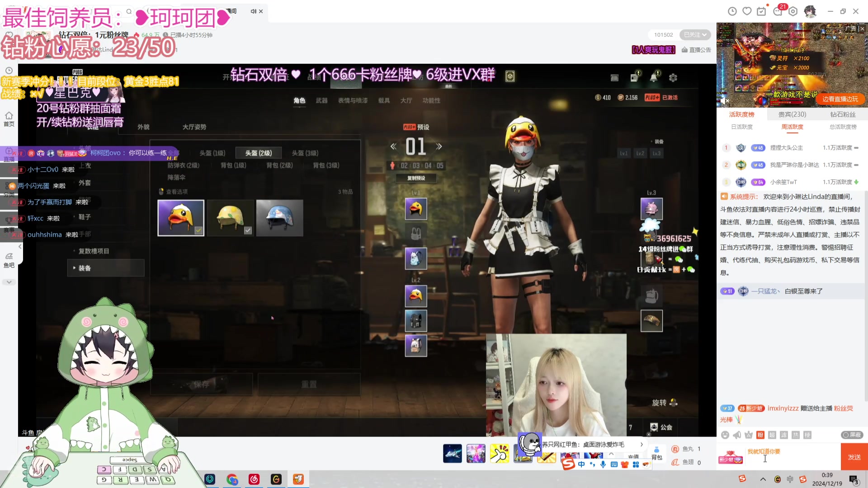Select the 背包 (2级) category
Viewport: 868px width, 488px height.
point(279,165)
